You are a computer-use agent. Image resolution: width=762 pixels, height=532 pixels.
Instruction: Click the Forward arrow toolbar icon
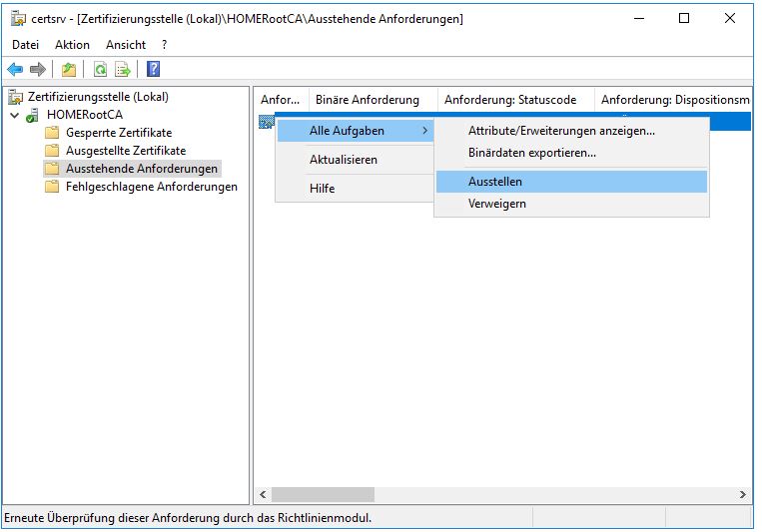(37, 69)
